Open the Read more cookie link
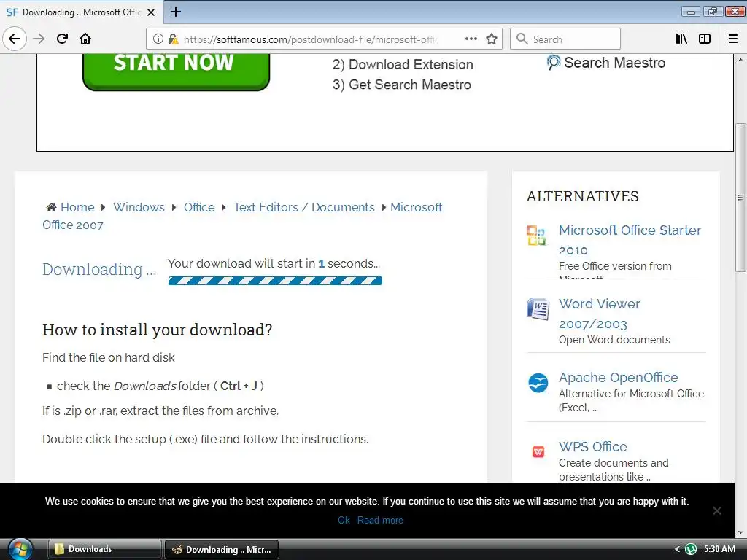747x560 pixels. coord(380,520)
